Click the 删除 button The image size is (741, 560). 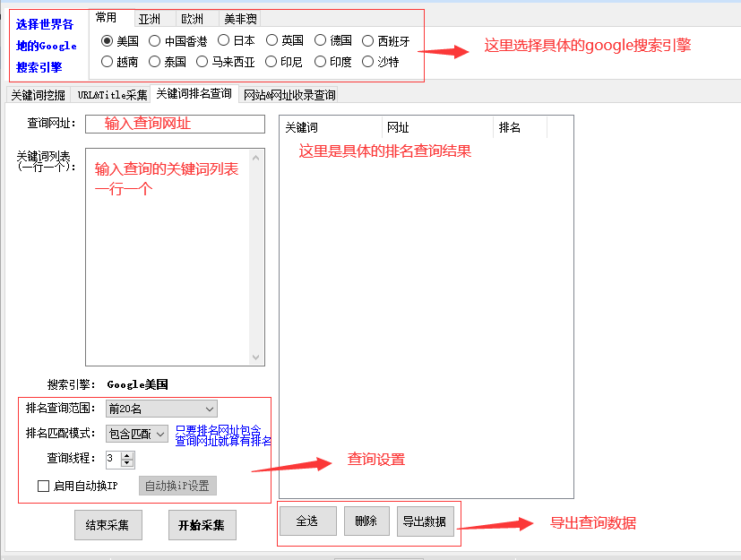(366, 521)
